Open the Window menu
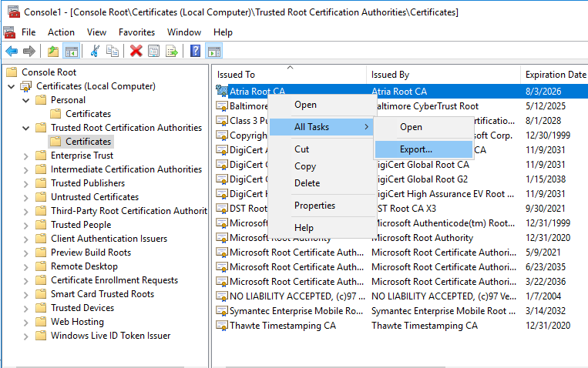This screenshot has height=368, width=588. (x=184, y=32)
